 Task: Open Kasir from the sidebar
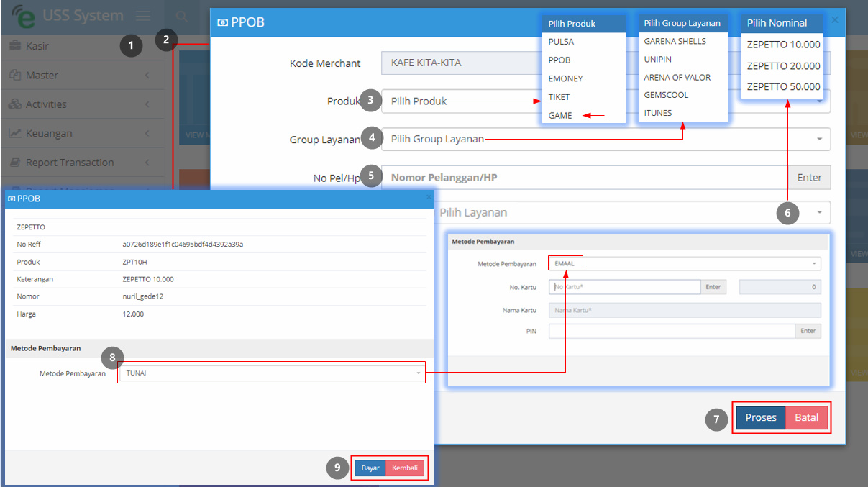pos(82,46)
